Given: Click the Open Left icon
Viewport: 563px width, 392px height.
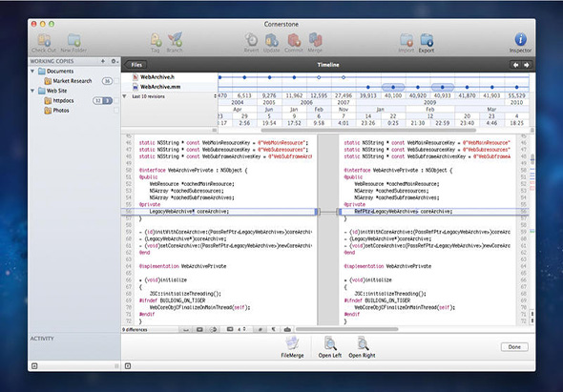Looking at the screenshot, I should pyautogui.click(x=329, y=343).
